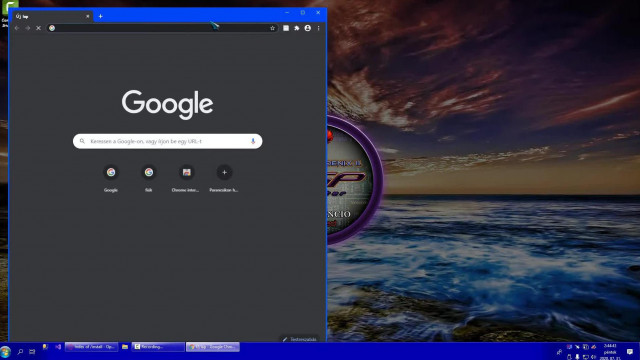Screen dimensions: 640x360
Task: Click the taskbar clock and date
Action: point(610,352)
